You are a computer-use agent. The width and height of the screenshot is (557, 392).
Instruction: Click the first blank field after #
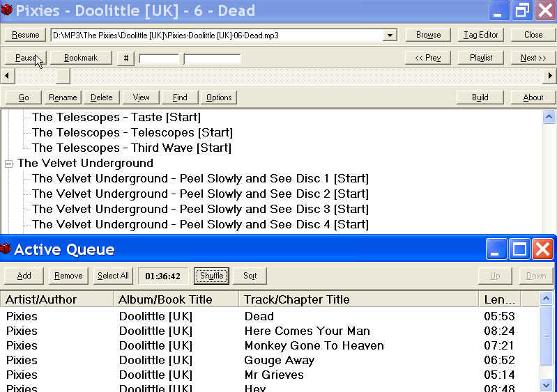(159, 58)
